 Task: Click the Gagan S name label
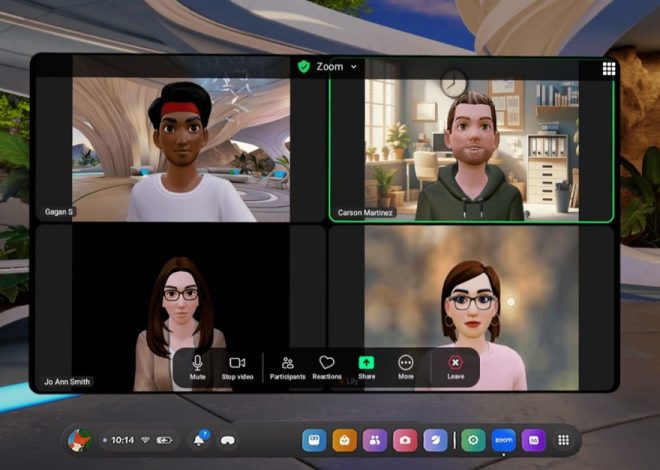pos(59,212)
